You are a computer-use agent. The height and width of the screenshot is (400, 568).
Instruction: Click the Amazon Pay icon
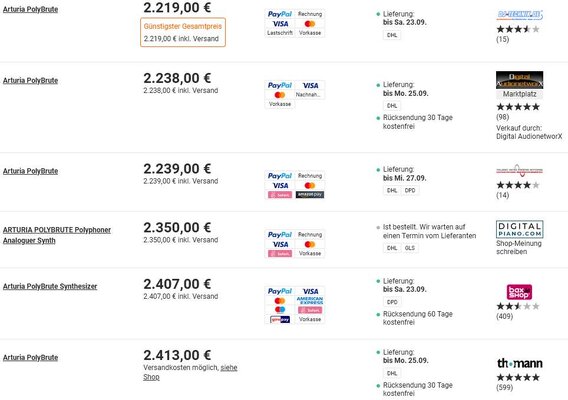(x=310, y=195)
